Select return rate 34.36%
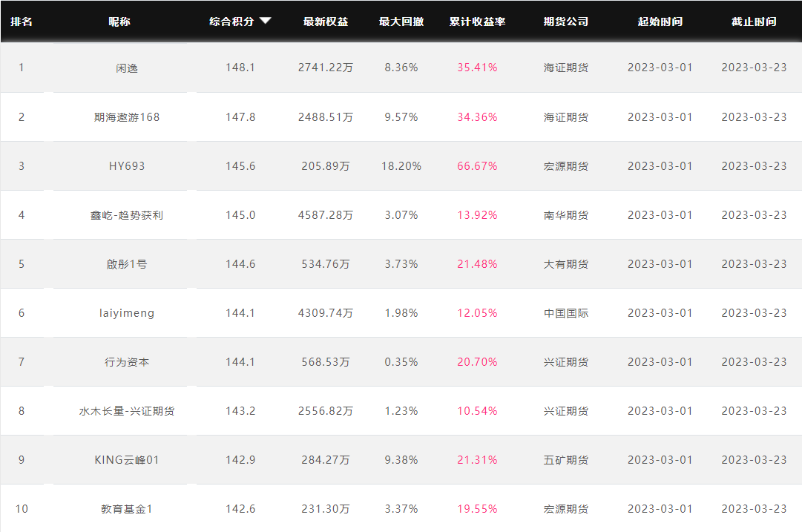 (477, 117)
